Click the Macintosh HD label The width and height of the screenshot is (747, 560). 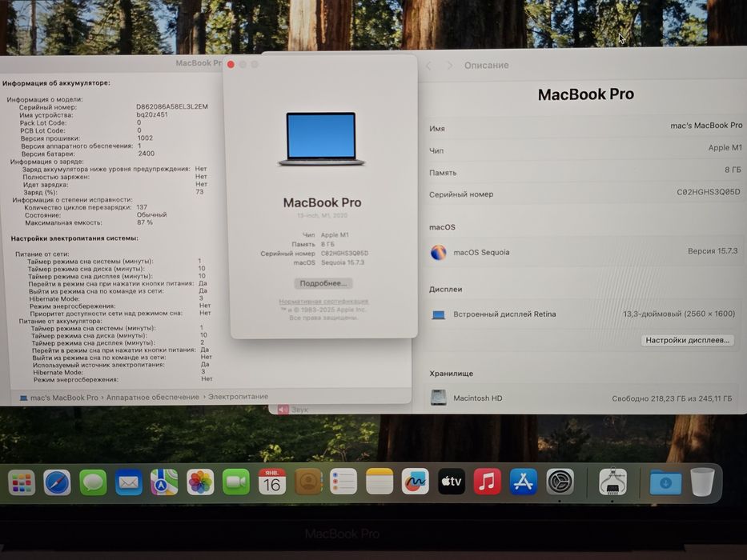tap(478, 398)
